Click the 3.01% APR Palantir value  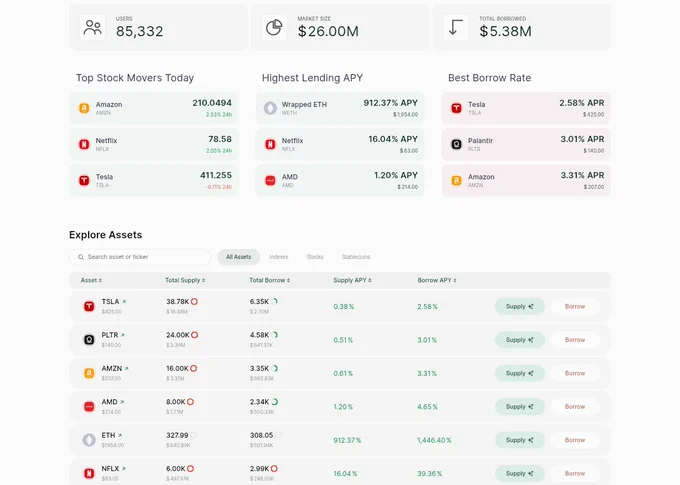click(582, 139)
